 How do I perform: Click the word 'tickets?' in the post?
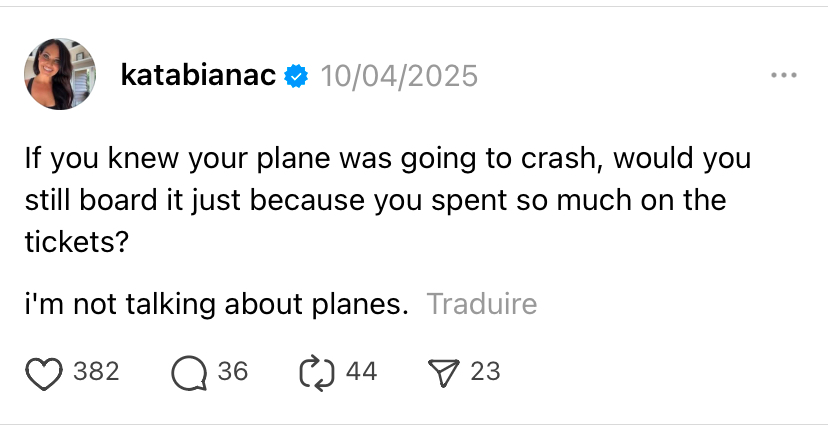coord(77,242)
